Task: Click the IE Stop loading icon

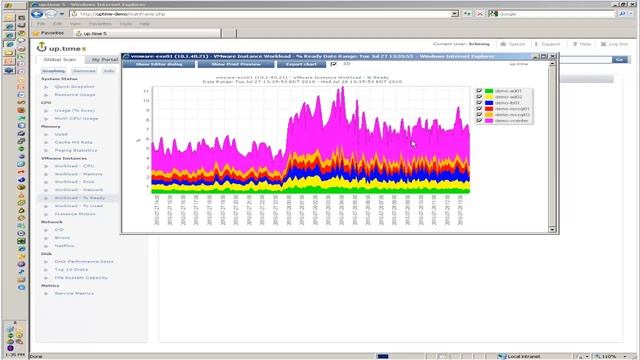Action: point(480,14)
